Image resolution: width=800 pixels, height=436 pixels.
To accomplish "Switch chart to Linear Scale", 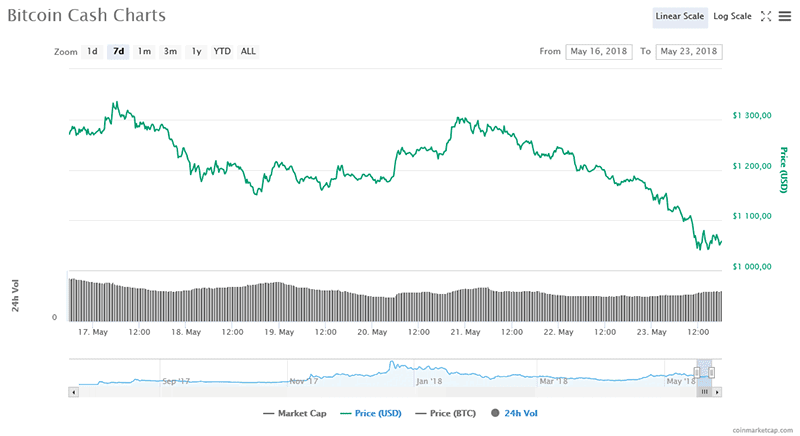I will [680, 16].
